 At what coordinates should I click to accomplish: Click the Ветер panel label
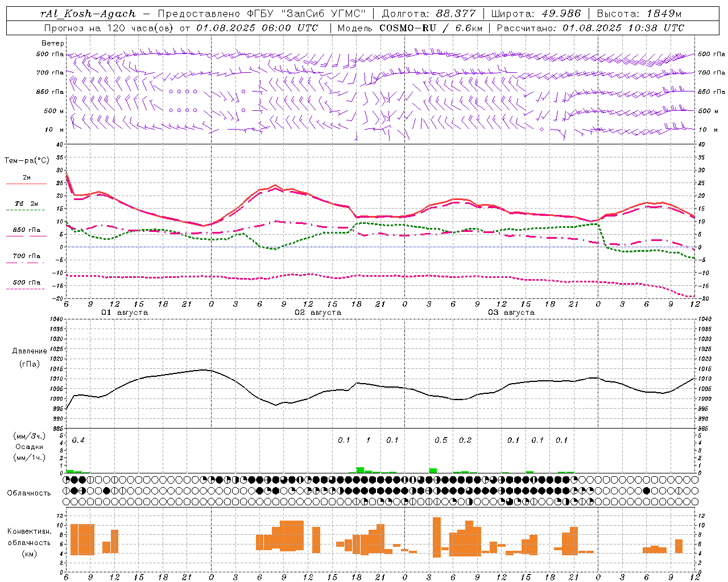pos(52,43)
